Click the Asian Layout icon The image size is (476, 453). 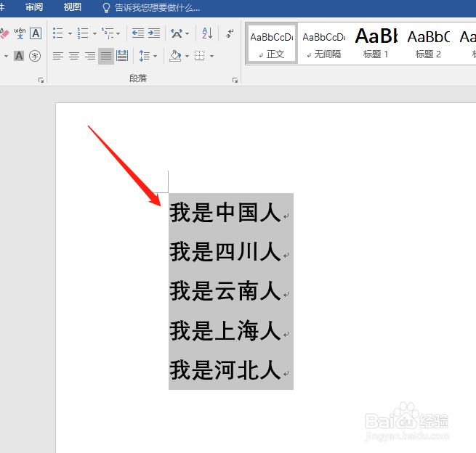(177, 33)
